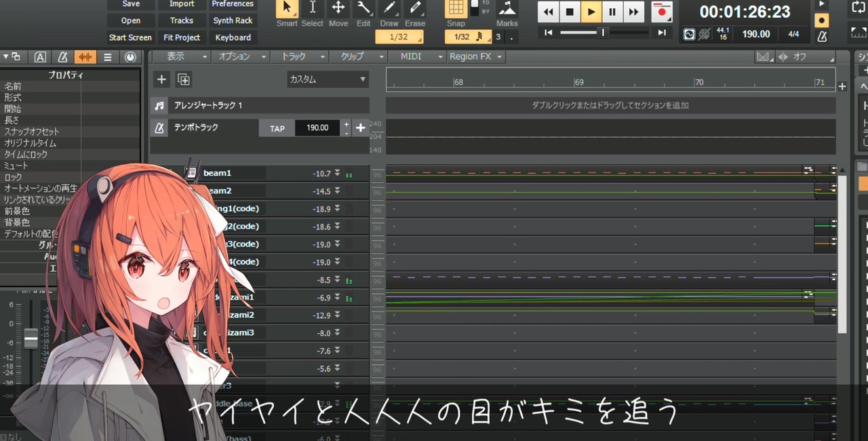Open the 1/32 draw resolution dropdown

(x=399, y=37)
